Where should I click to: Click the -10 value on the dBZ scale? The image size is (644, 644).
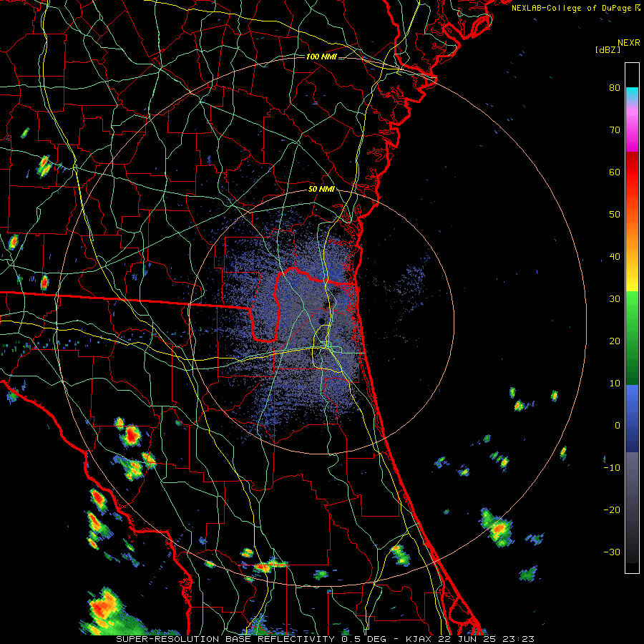click(612, 468)
